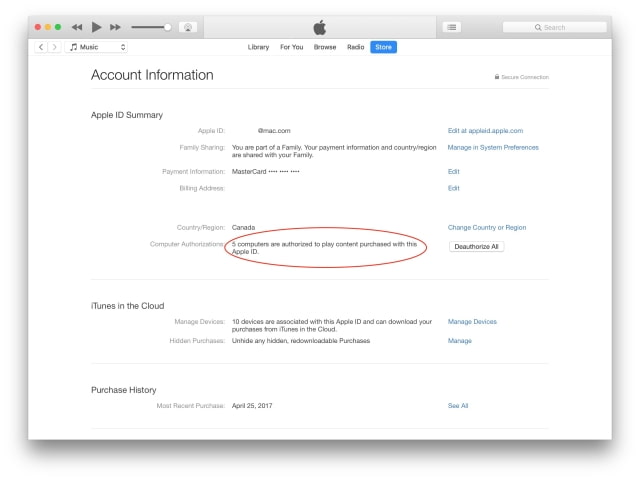Click the Family Sharing description text
640x480 pixels.
(334, 151)
